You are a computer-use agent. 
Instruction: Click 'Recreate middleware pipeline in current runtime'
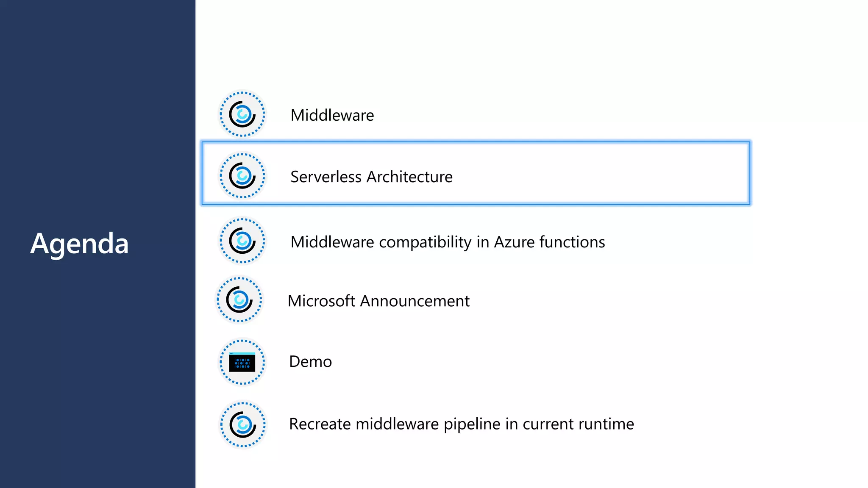tap(462, 424)
